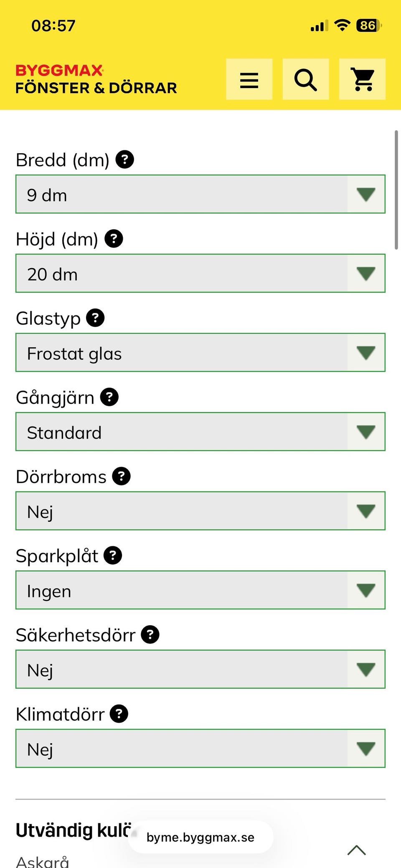Click the Byggmax Fönster & Dörrar logo
This screenshot has height=868, width=401.
[x=96, y=79]
